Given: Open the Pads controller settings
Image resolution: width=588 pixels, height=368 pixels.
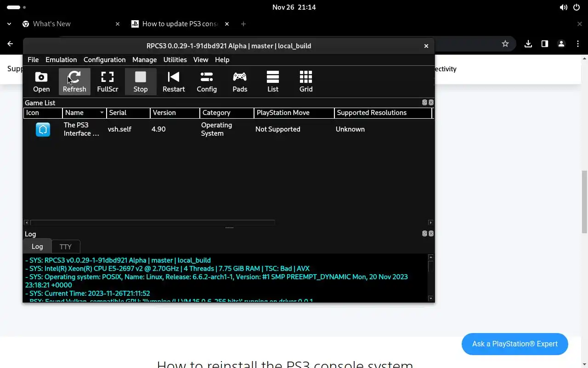Looking at the screenshot, I should (x=240, y=82).
